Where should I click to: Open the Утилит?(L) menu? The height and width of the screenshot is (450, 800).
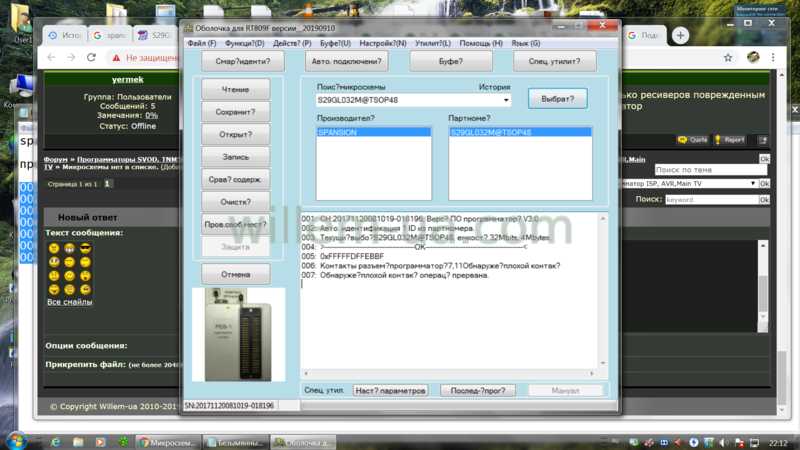pos(433,43)
